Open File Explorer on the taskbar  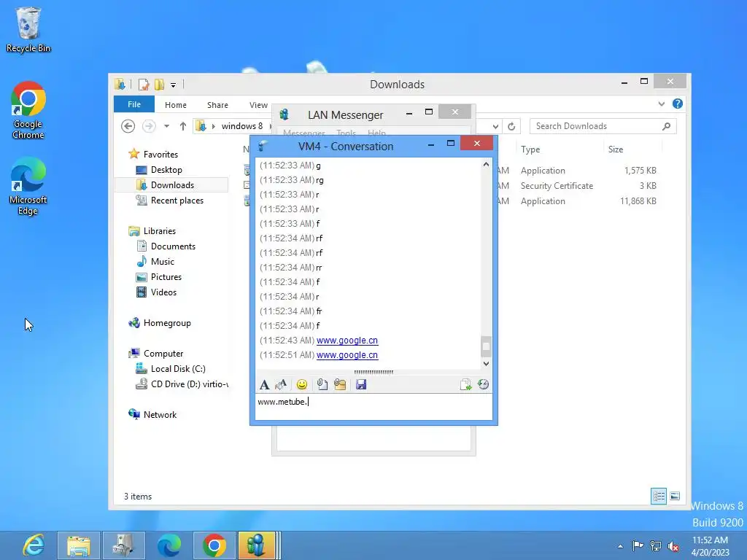point(79,545)
